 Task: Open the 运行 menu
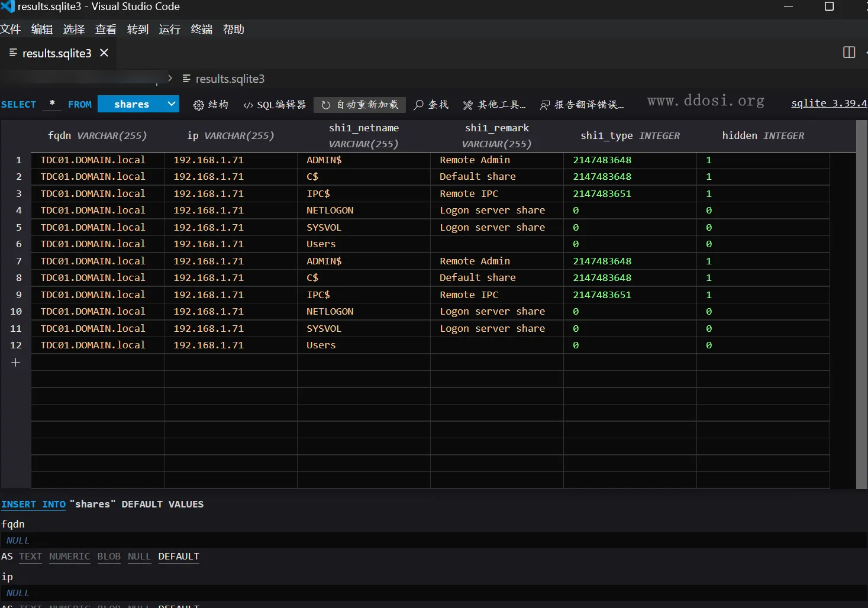click(170, 29)
